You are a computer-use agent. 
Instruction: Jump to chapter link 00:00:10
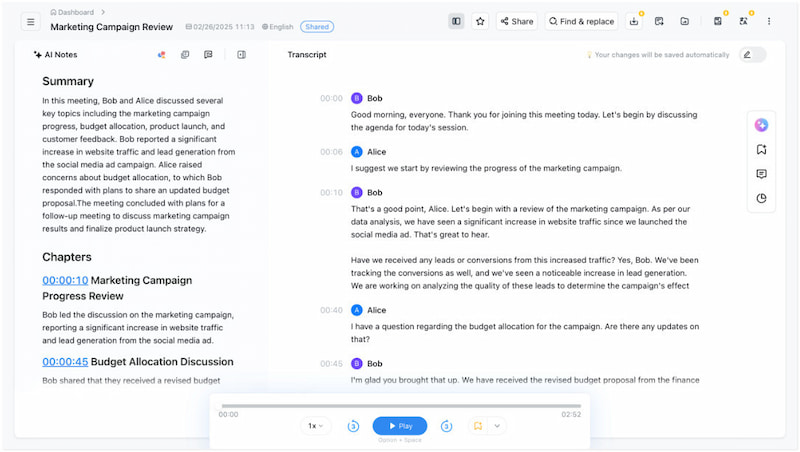tap(65, 280)
